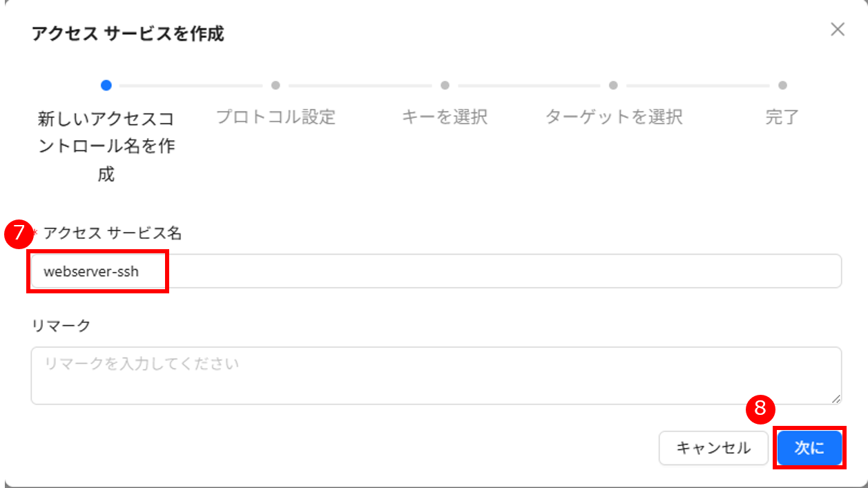868x488 pixels.
Task: Click into the リマーク text area
Action: (435, 375)
